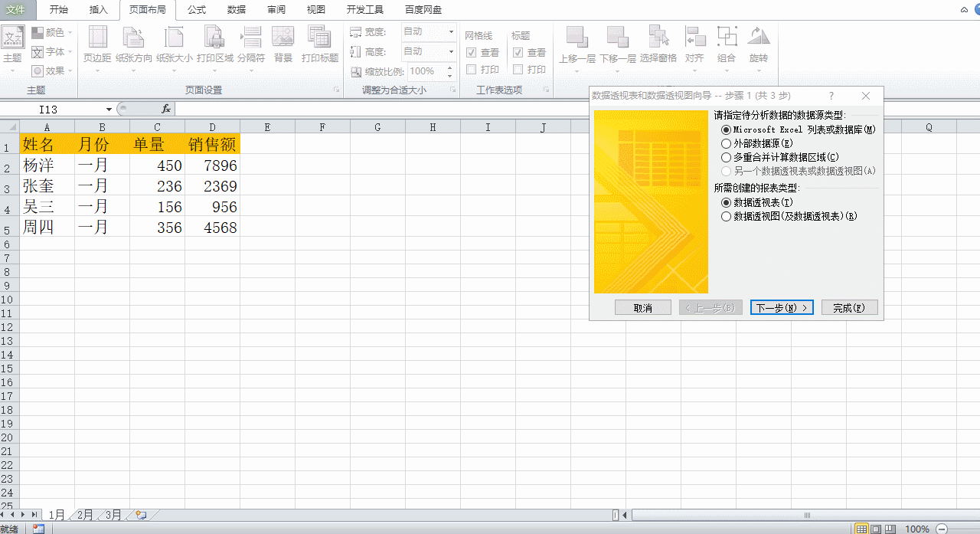Select Microsoft Excel 列表或数据库 radio option
Viewport: 980px width, 534px height.
[x=727, y=129]
